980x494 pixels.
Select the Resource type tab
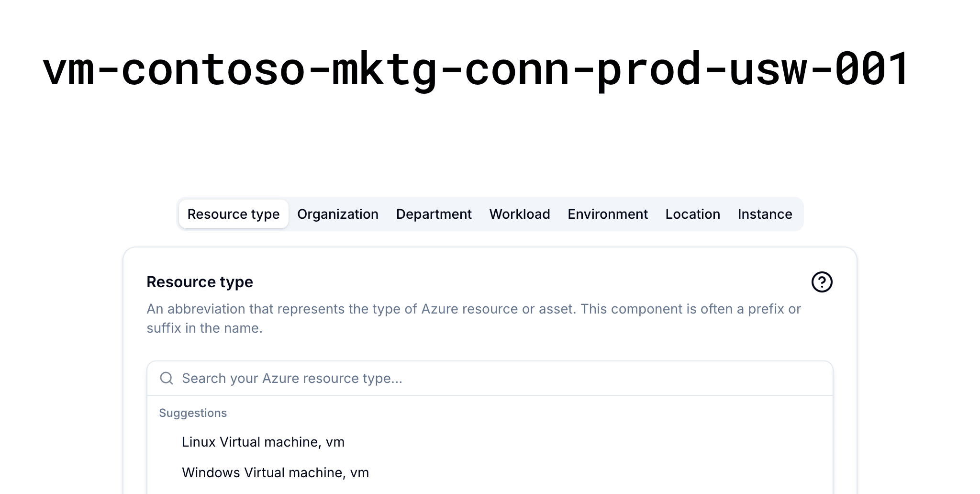pyautogui.click(x=234, y=214)
